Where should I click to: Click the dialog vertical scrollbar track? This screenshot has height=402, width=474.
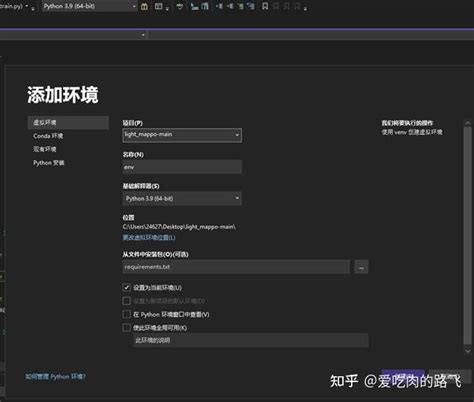point(468,237)
